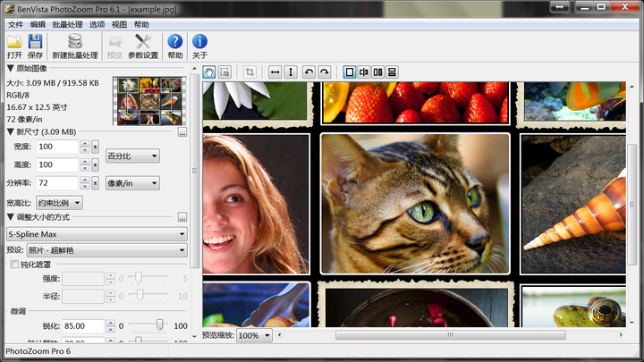644x362 pixels.
Task: Increase width with the stepper up arrow
Action: 85,143
